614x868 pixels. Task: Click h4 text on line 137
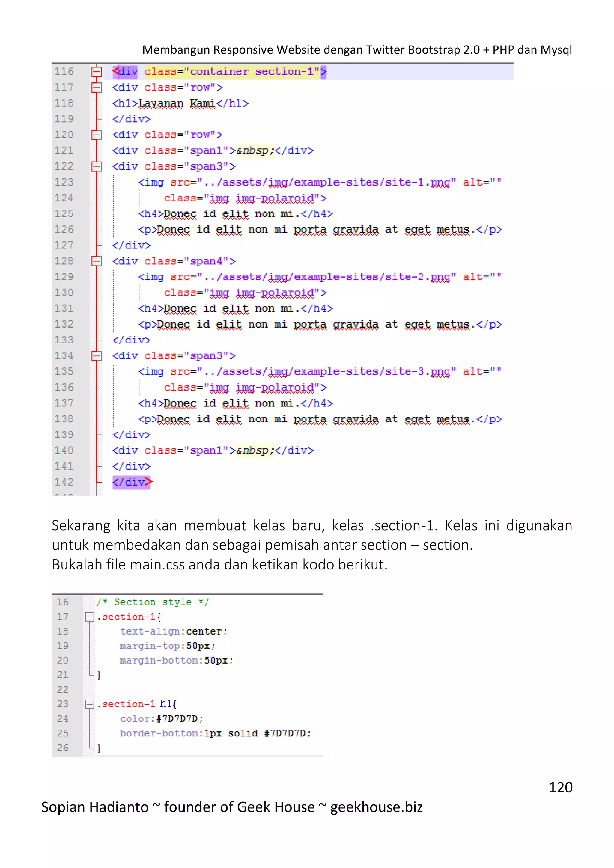232,403
